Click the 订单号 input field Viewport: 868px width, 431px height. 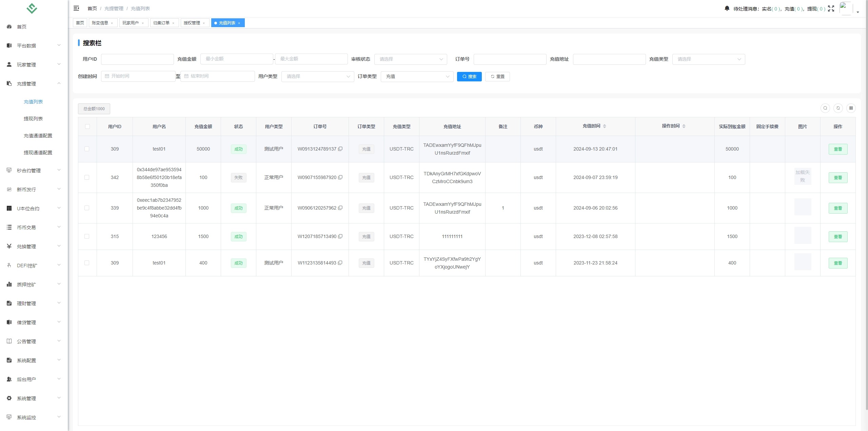(x=510, y=59)
